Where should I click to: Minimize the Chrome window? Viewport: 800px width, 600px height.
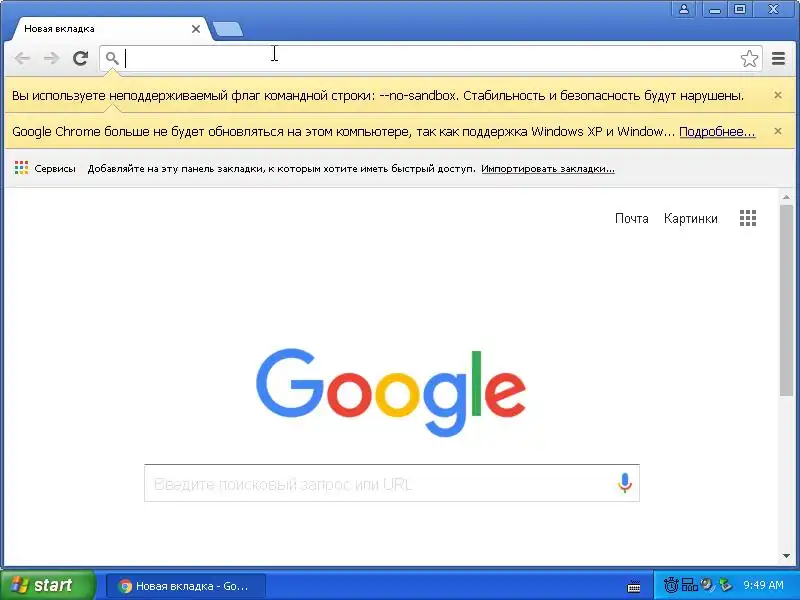(715, 9)
